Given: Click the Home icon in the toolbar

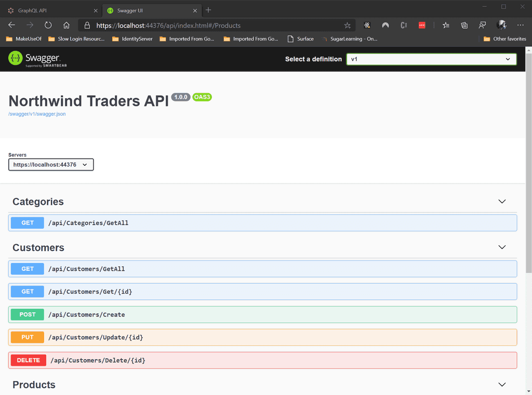Looking at the screenshot, I should tap(68, 25).
